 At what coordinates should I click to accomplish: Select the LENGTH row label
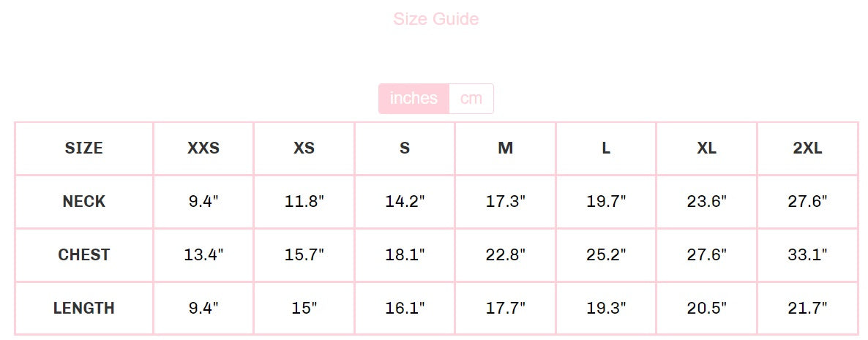(x=84, y=309)
